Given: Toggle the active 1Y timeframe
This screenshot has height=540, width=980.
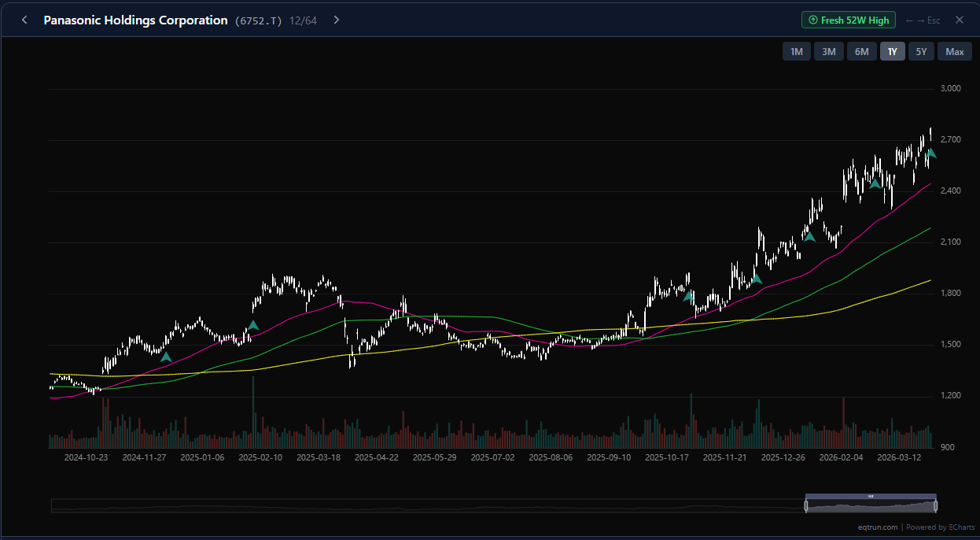Looking at the screenshot, I should coord(892,50).
